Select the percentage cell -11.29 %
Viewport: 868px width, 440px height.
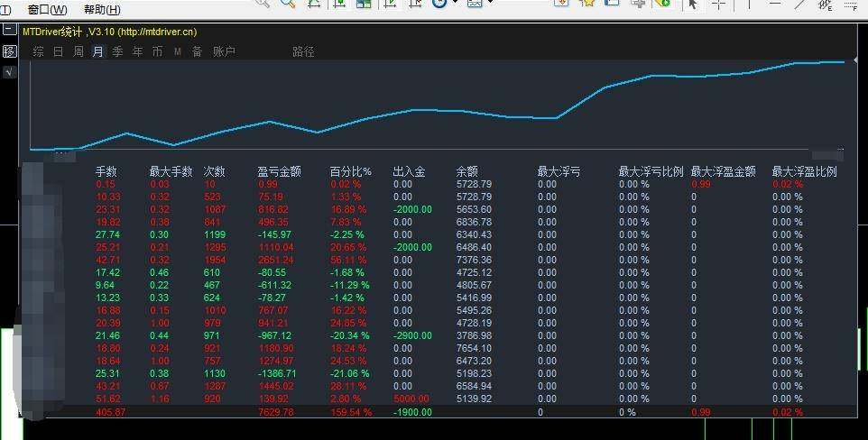tap(350, 285)
